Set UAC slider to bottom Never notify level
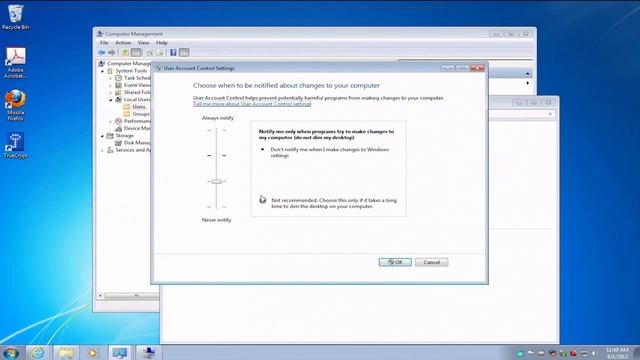The width and height of the screenshot is (640, 360). [217, 207]
